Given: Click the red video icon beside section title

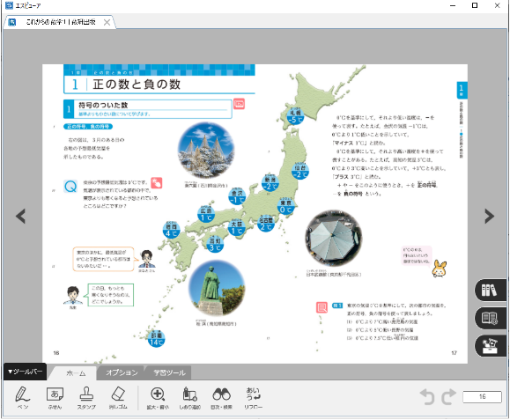Looking at the screenshot, I should (x=239, y=104).
